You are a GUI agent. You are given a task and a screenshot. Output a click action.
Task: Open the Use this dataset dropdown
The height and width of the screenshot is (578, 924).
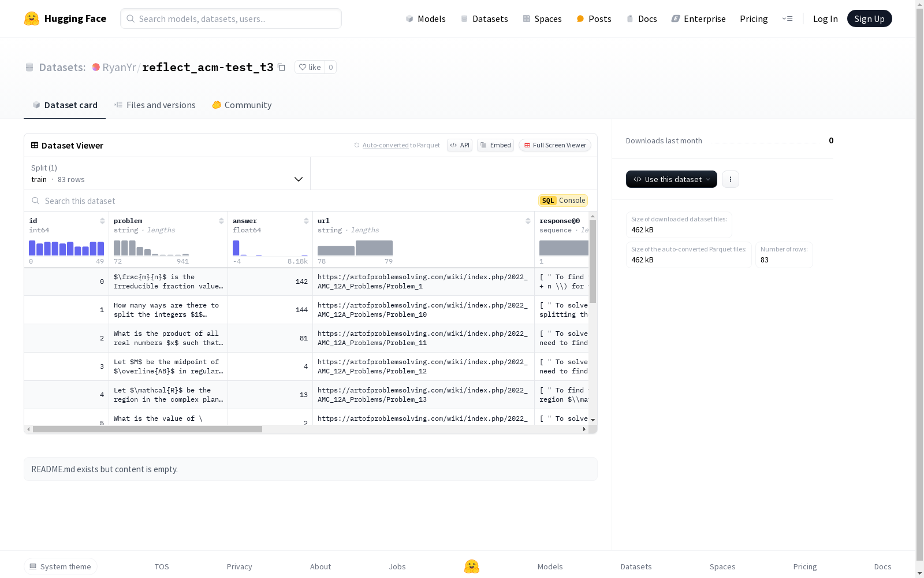(672, 179)
